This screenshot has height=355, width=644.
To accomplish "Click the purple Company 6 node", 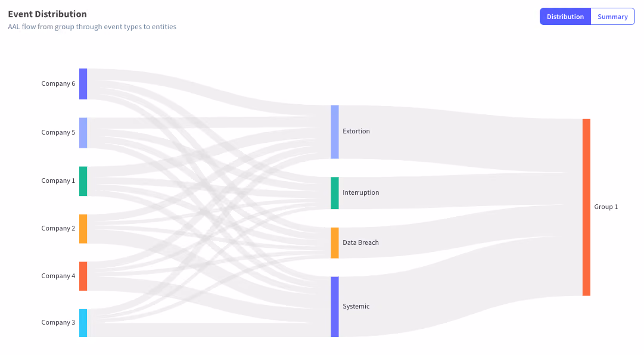I will coord(83,84).
